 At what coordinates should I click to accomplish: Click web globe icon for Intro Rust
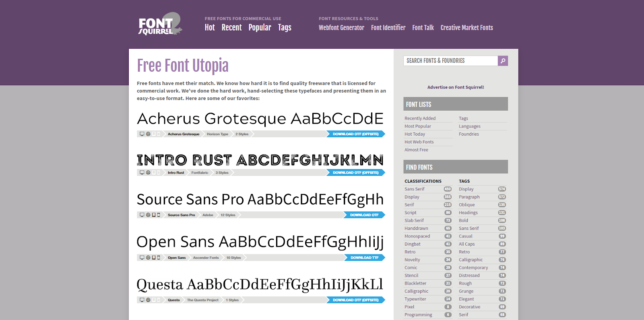tap(148, 173)
